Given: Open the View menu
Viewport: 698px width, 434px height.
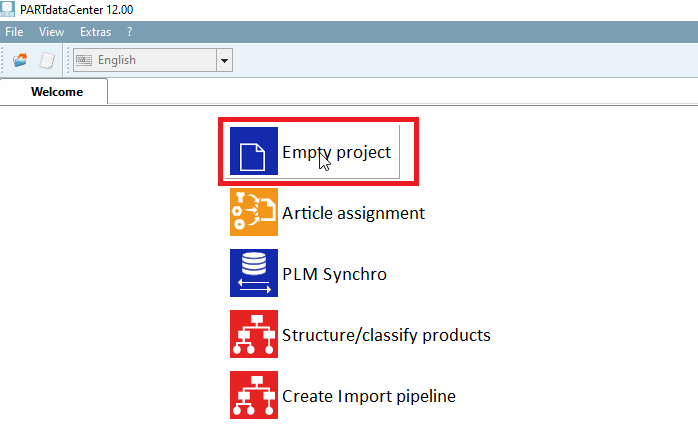Looking at the screenshot, I should (x=51, y=32).
